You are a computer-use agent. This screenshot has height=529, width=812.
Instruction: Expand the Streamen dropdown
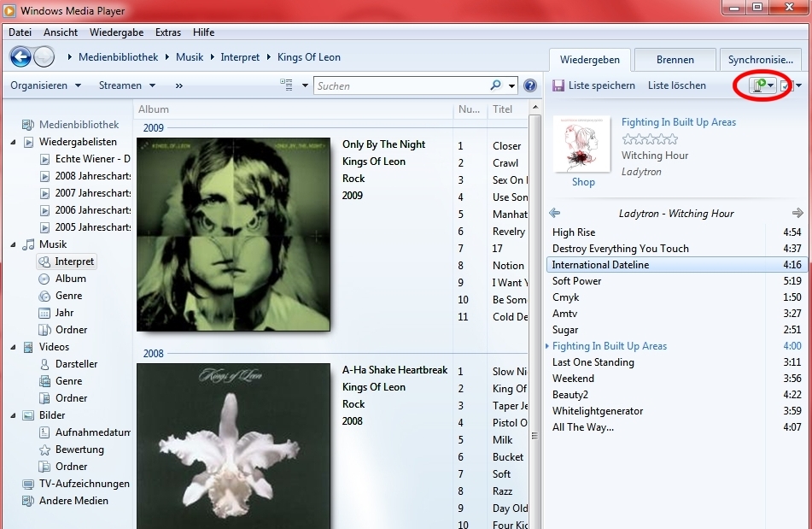click(x=127, y=85)
